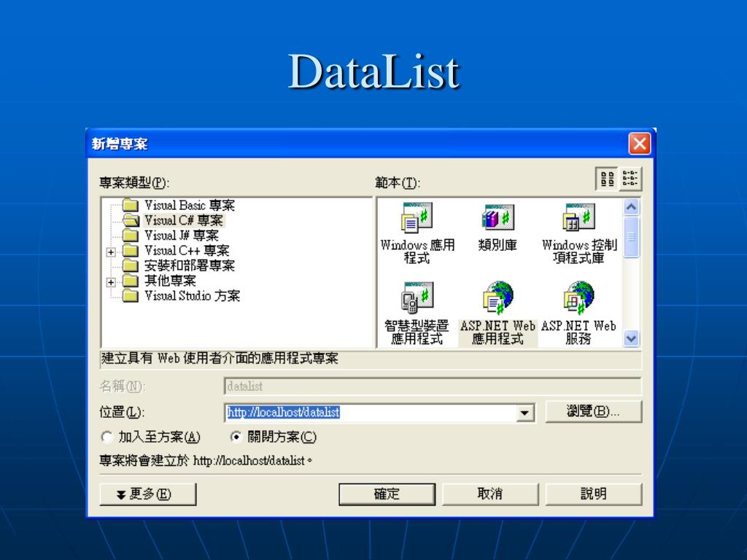
Task: Close the 新增專案 dialog
Action: (639, 144)
